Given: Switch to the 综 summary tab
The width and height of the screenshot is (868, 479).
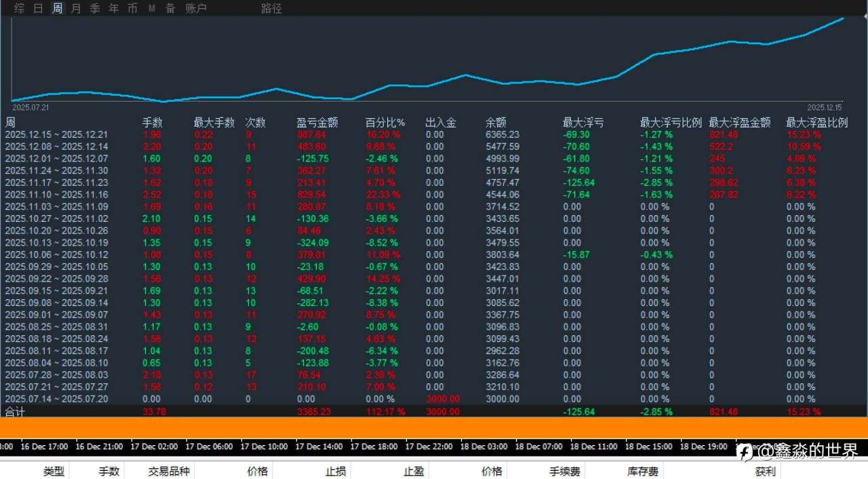Looking at the screenshot, I should [19, 8].
